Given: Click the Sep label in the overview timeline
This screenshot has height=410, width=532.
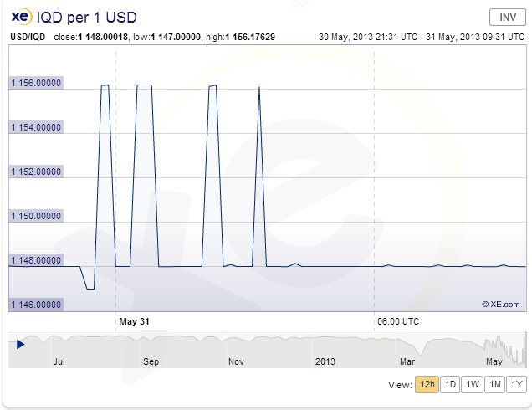Looking at the screenshot, I should (x=151, y=361).
